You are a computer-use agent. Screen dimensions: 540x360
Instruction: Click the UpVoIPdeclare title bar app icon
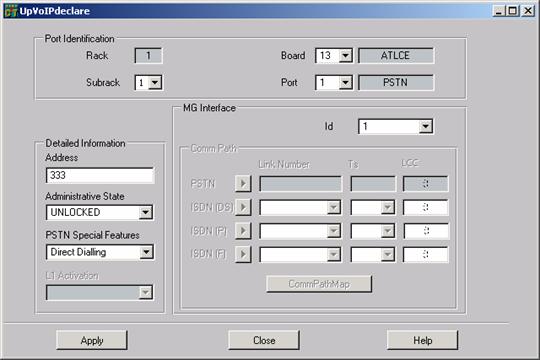pyautogui.click(x=11, y=11)
